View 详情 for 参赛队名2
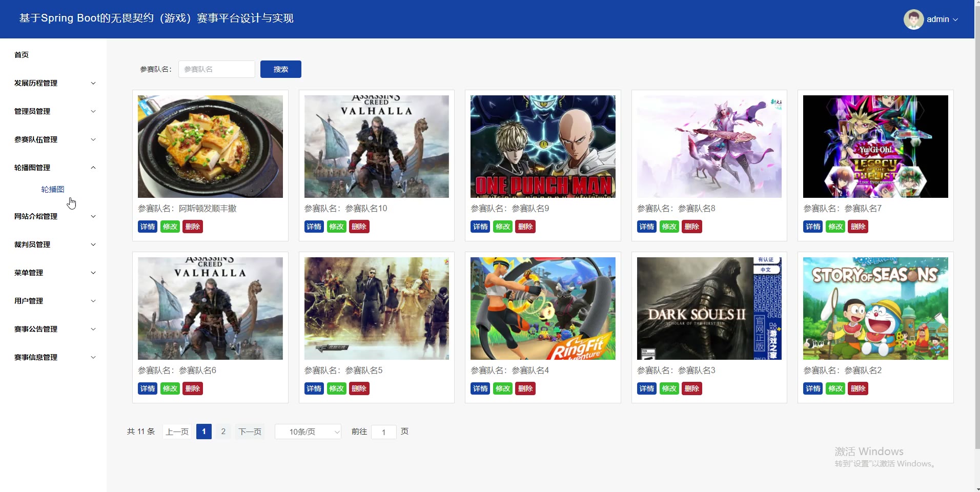The image size is (980, 492). [813, 388]
